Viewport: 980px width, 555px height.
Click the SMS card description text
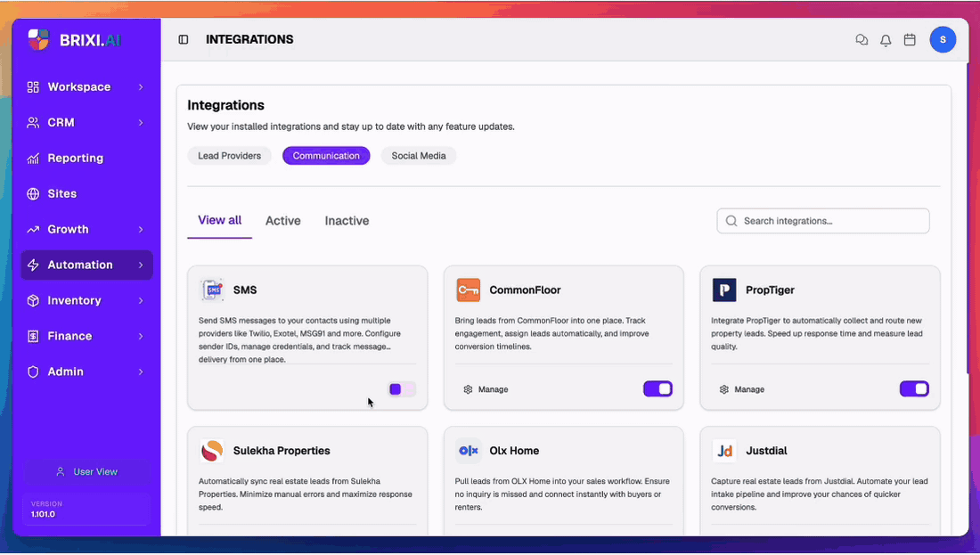coord(300,340)
